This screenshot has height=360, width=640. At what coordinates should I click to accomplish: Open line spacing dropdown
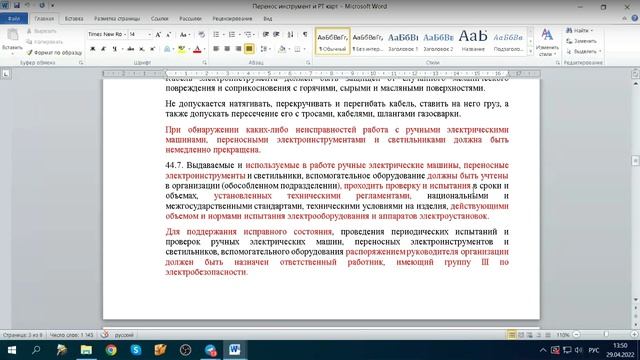[x=265, y=49]
